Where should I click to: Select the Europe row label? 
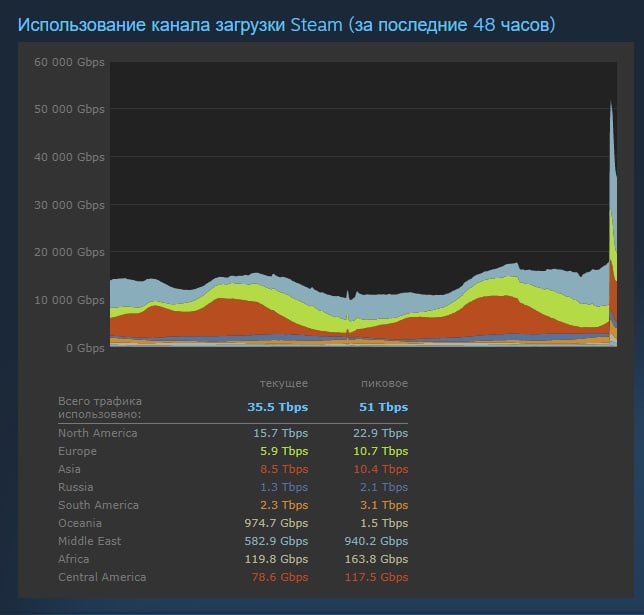tap(77, 451)
